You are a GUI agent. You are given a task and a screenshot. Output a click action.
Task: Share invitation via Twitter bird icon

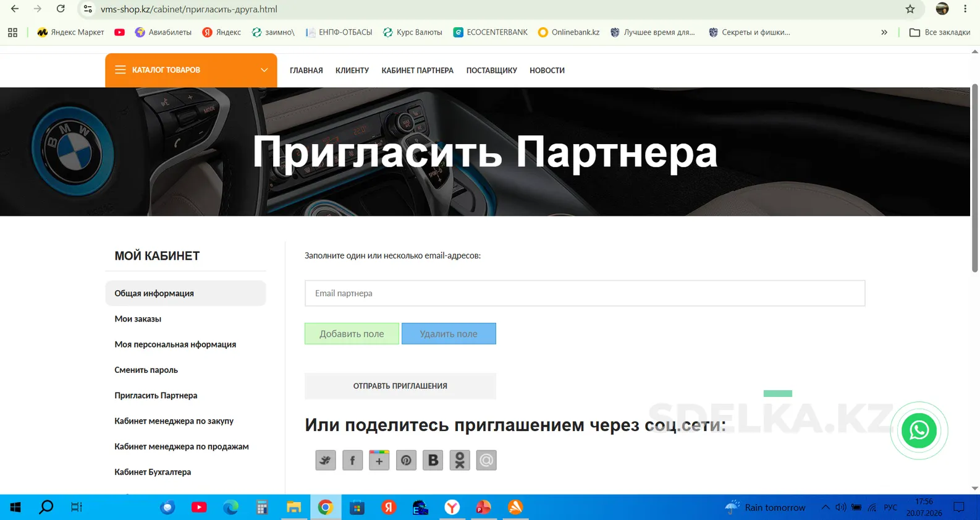tap(326, 460)
